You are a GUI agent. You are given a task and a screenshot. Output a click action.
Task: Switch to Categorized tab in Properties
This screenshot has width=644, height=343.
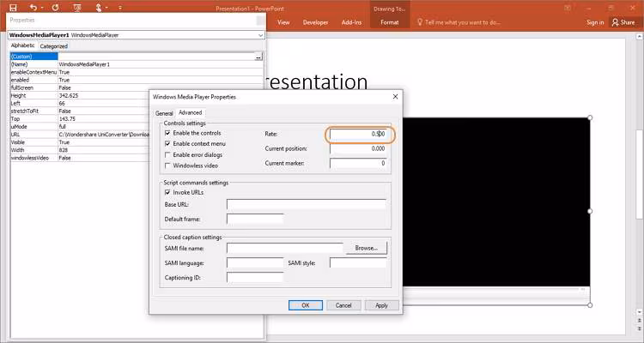point(54,46)
